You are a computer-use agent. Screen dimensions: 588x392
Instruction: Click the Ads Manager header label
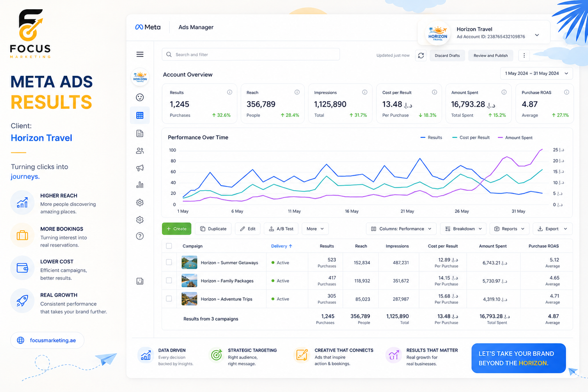tap(196, 27)
